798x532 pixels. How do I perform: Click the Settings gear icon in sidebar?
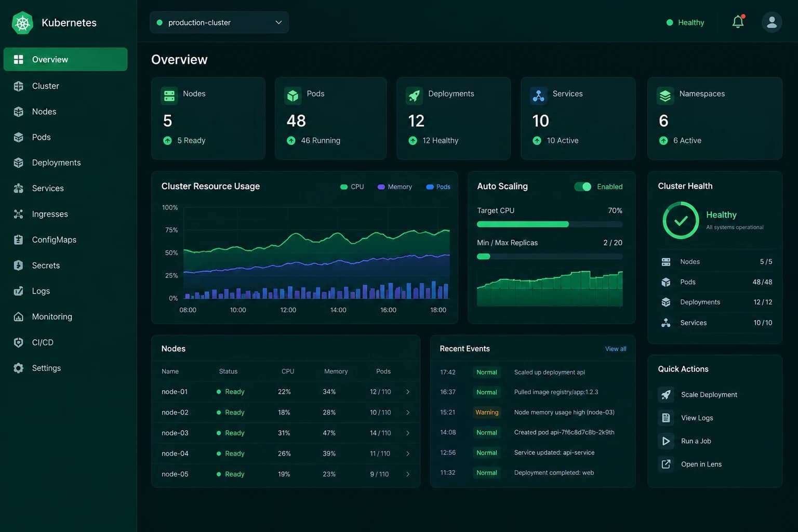[19, 368]
